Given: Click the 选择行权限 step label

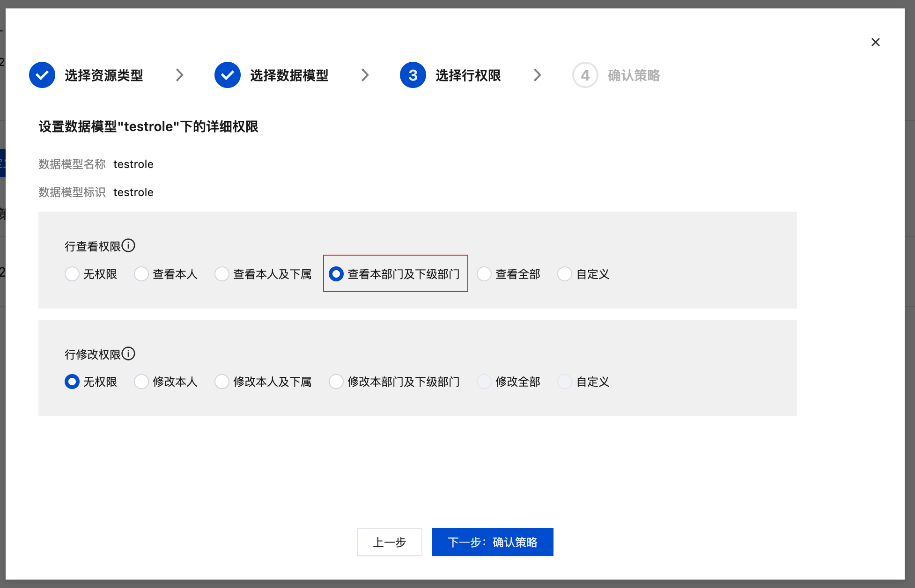Looking at the screenshot, I should click(x=468, y=75).
